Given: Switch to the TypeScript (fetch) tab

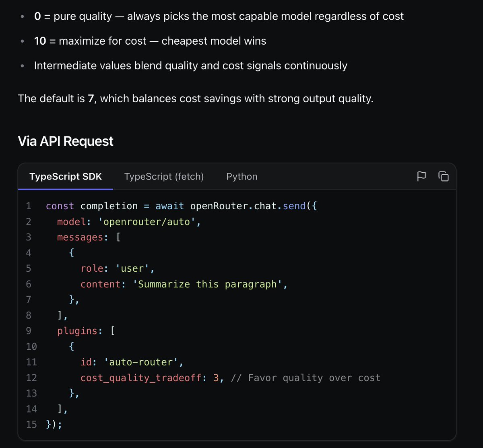Looking at the screenshot, I should click(164, 176).
